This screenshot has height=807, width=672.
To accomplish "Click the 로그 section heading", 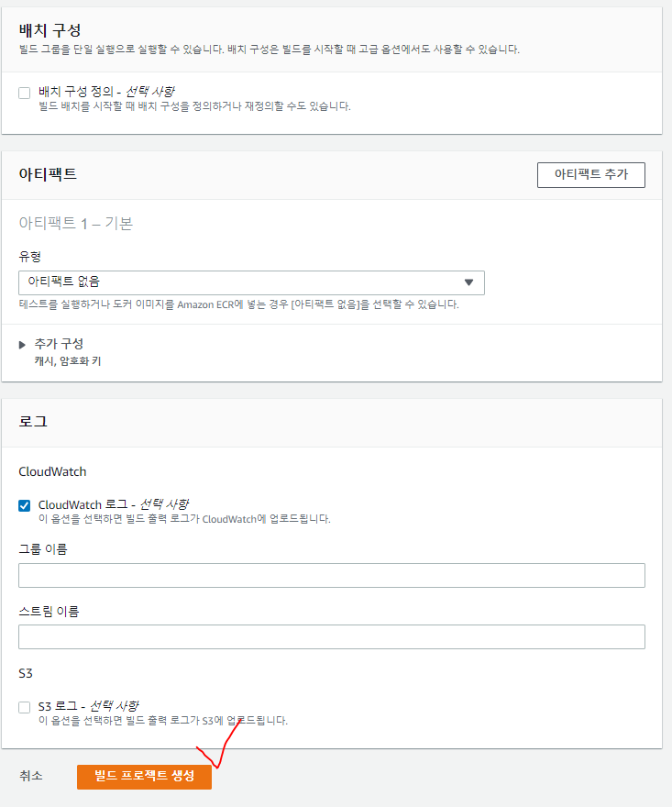I will point(33,422).
